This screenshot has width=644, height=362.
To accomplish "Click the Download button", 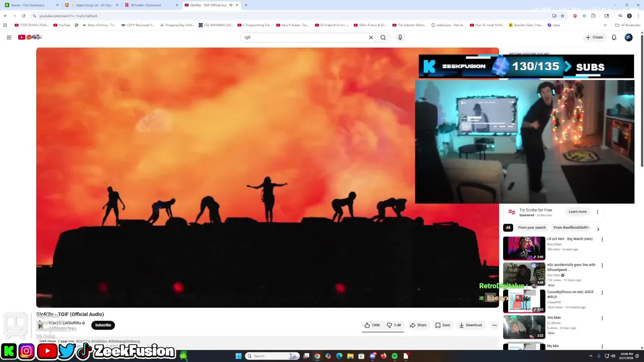I will [470, 325].
